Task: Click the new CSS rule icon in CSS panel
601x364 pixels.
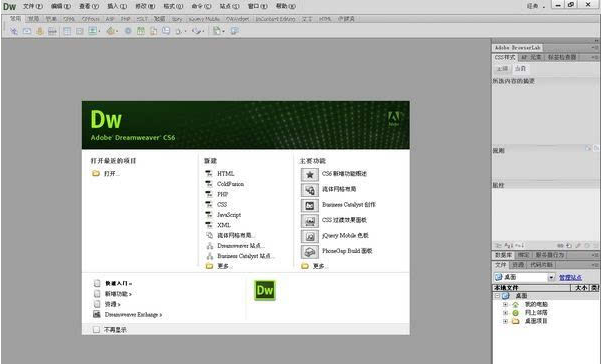Action: (x=569, y=245)
